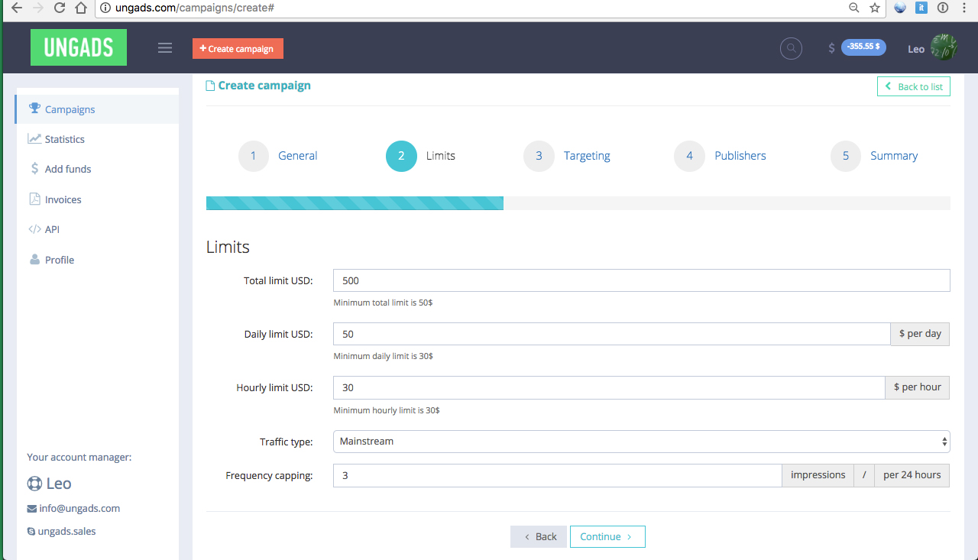The image size is (978, 560).
Task: Click the 'impressions' addon label
Action: tap(818, 475)
